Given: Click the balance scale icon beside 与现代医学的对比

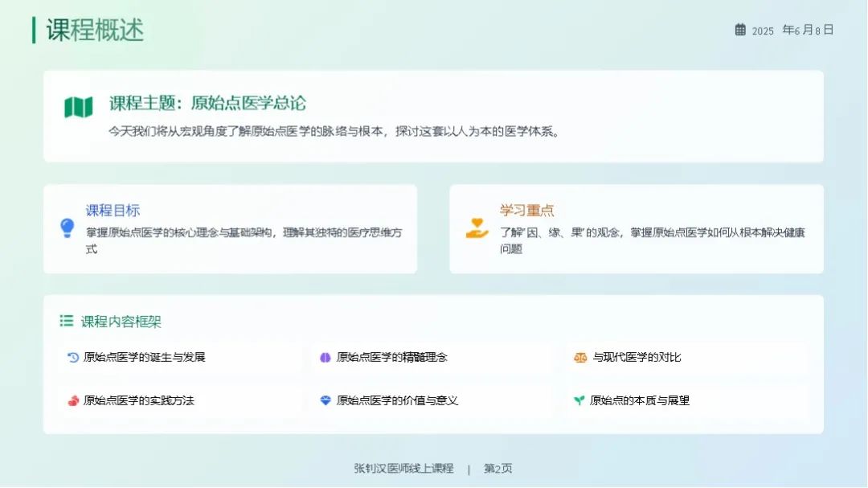Looking at the screenshot, I should coord(580,357).
